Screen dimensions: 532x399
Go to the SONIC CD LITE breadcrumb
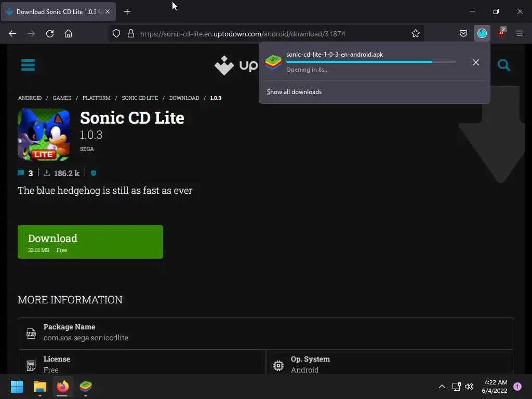coord(140,98)
